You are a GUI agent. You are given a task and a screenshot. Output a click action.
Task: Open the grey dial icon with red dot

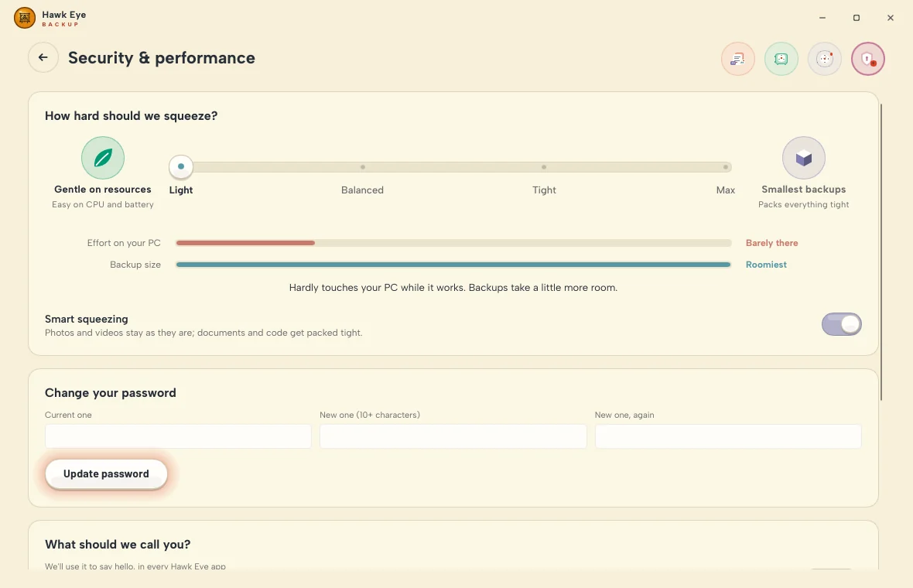(825, 59)
